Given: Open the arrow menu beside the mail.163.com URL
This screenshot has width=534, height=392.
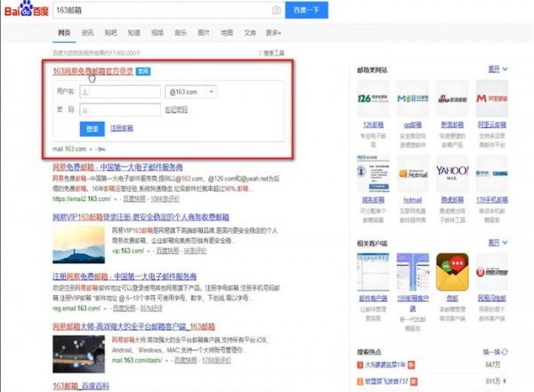Looking at the screenshot, I should click(91, 149).
